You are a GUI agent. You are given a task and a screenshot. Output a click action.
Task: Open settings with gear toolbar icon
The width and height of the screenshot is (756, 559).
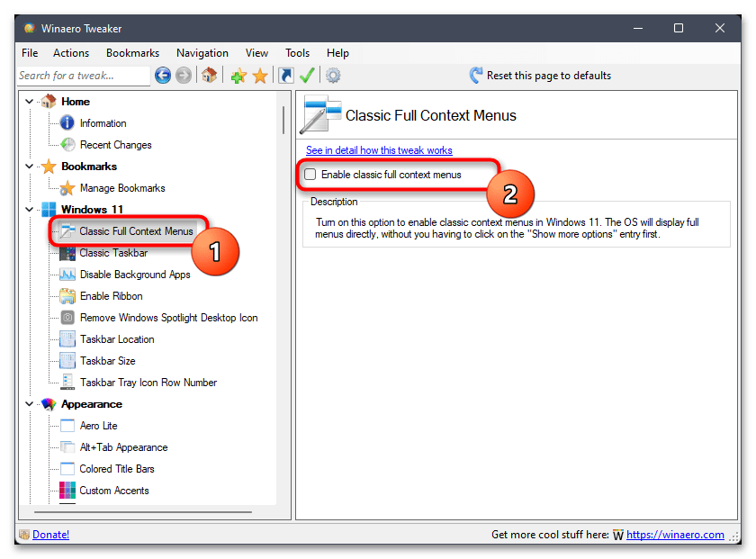click(x=333, y=76)
